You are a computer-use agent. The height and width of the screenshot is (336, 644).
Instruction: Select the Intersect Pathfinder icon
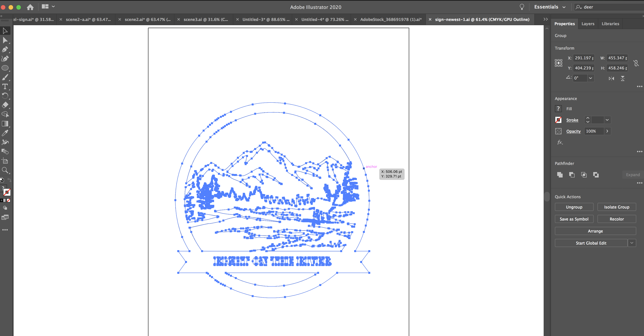click(584, 175)
